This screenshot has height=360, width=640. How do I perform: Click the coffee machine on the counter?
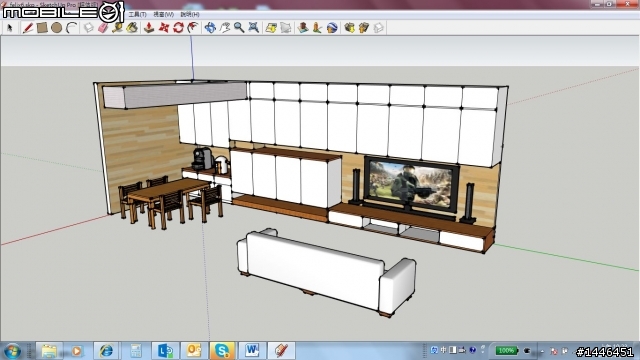[x=202, y=159]
